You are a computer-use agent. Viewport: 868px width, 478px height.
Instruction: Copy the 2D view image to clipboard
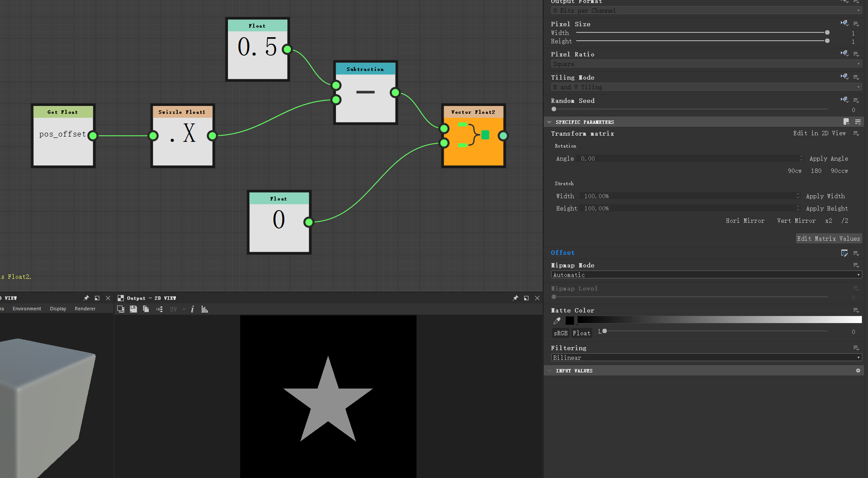coord(146,309)
